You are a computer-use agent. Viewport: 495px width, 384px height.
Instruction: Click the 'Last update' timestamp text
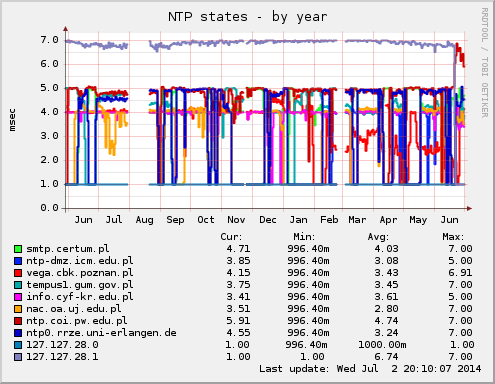click(x=370, y=369)
